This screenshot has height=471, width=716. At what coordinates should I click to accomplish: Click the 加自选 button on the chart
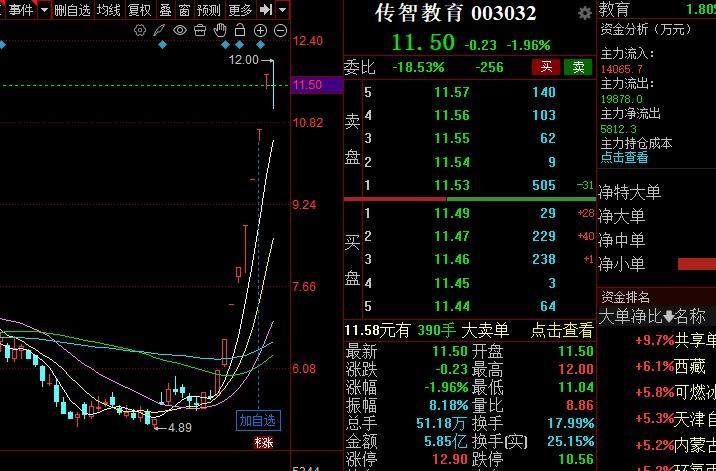click(x=258, y=421)
